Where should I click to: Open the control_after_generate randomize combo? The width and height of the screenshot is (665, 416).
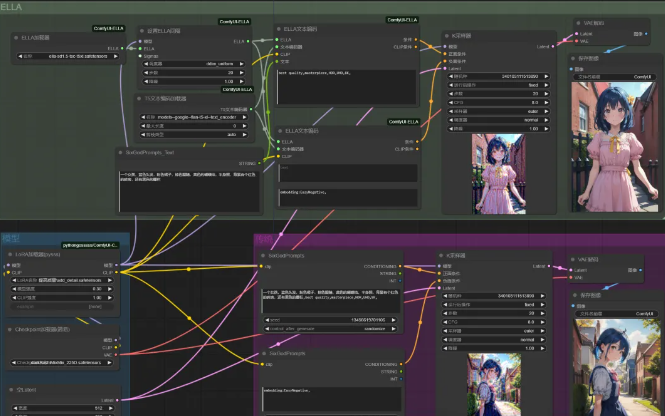tap(330, 329)
